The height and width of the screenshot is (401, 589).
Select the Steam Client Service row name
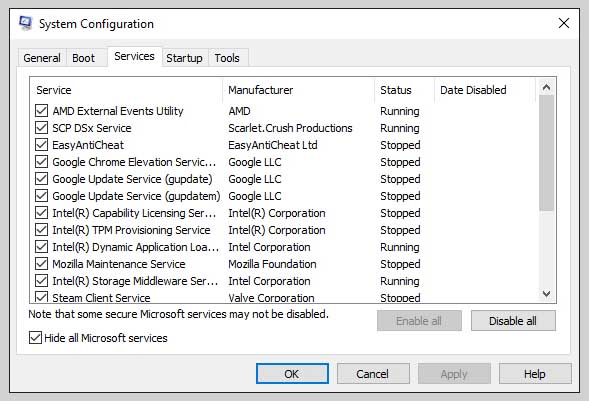click(101, 297)
